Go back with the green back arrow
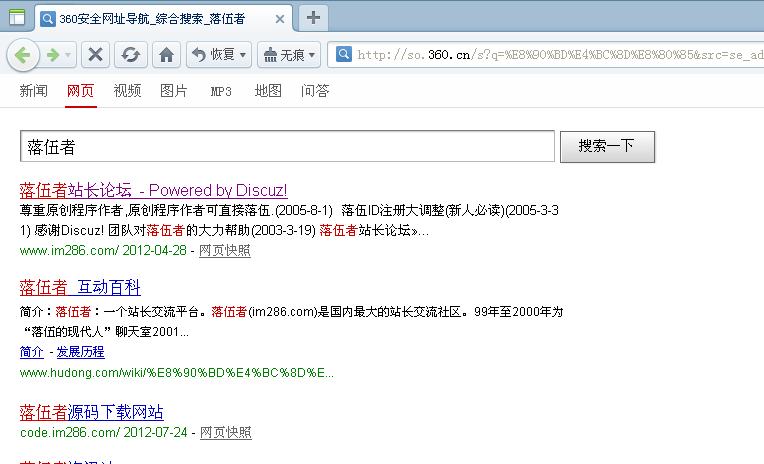This screenshot has width=764, height=464. tap(22, 55)
